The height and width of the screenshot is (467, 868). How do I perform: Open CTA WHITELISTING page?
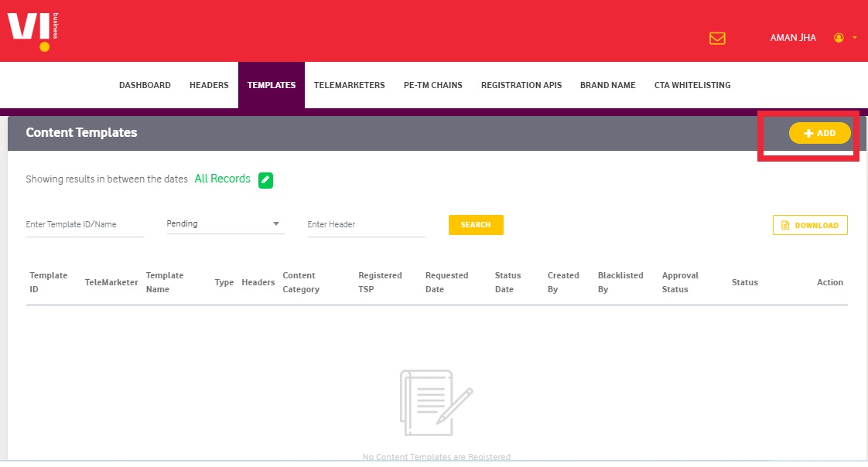(x=692, y=85)
